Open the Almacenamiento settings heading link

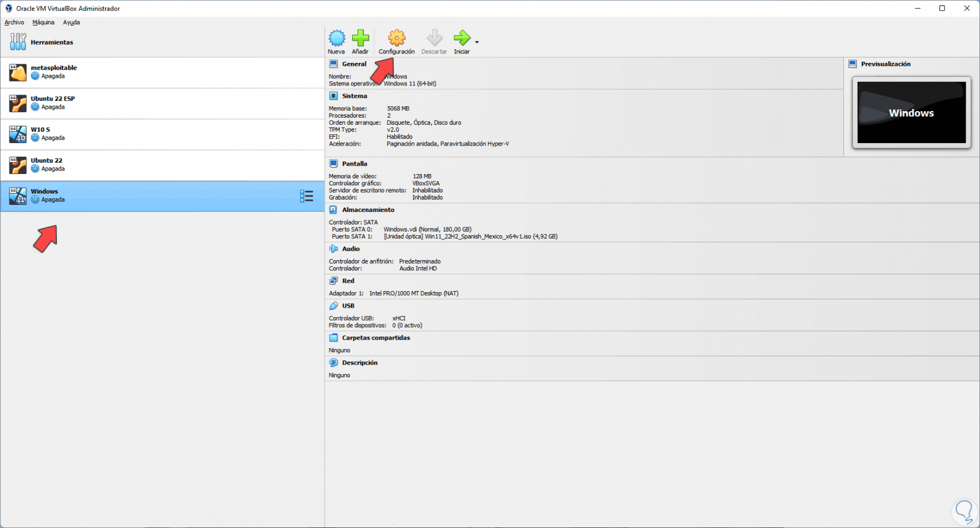pyautogui.click(x=368, y=210)
